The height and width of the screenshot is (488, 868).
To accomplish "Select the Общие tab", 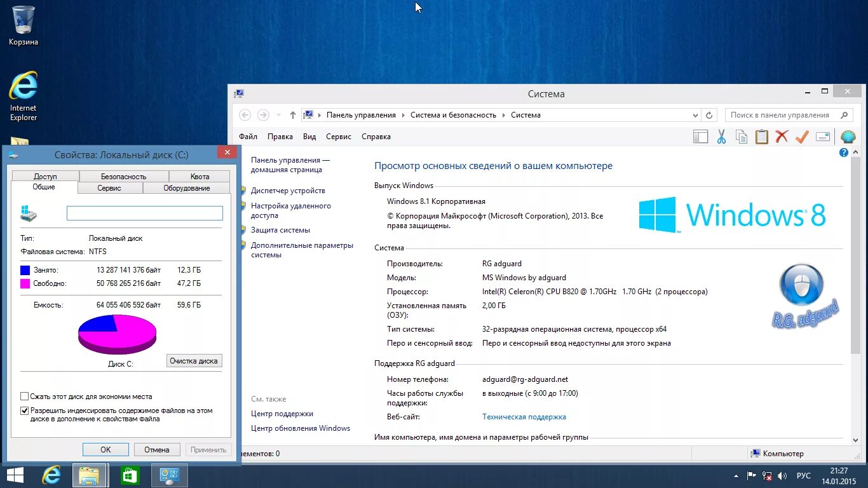I will (44, 187).
